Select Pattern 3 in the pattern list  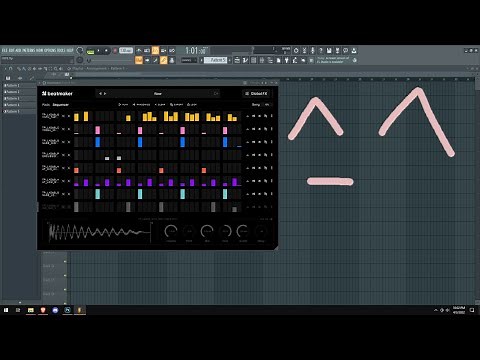[19, 98]
